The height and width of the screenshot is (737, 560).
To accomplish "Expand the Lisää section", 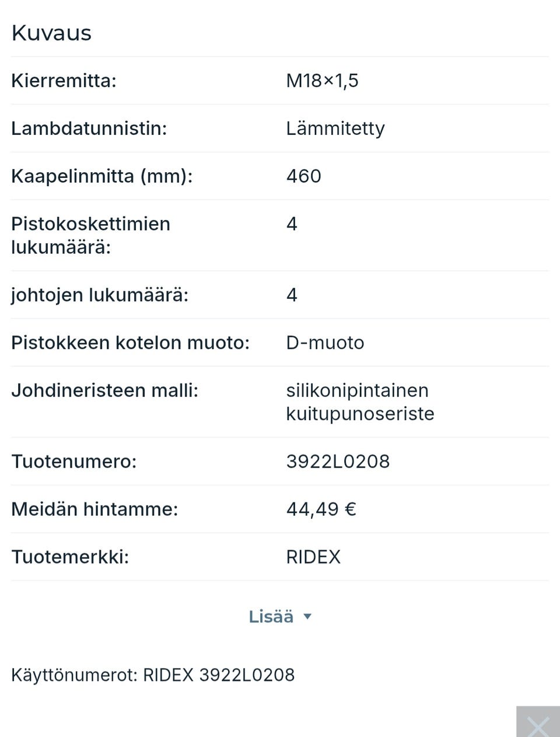I will click(x=271, y=617).
